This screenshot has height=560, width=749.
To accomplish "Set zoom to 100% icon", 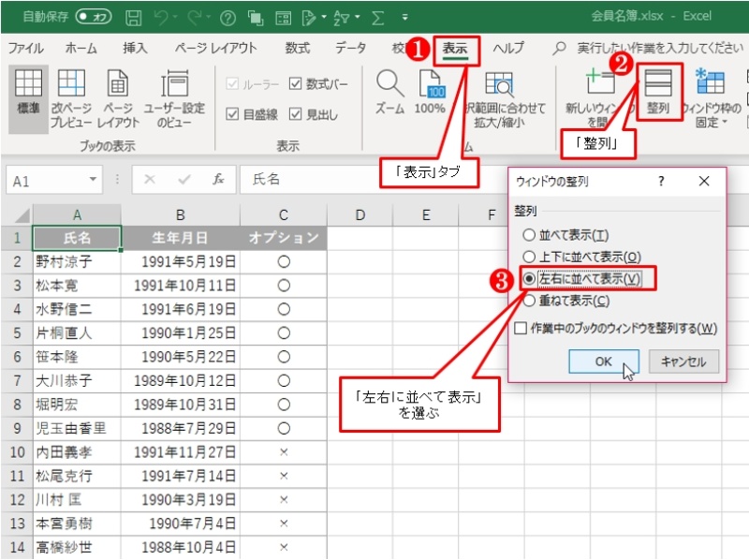I will 430,91.
